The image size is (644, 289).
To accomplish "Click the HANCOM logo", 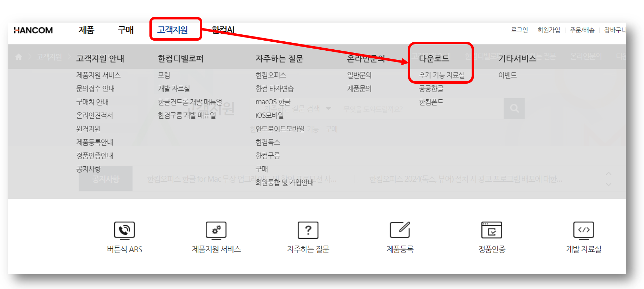I will click(x=33, y=30).
